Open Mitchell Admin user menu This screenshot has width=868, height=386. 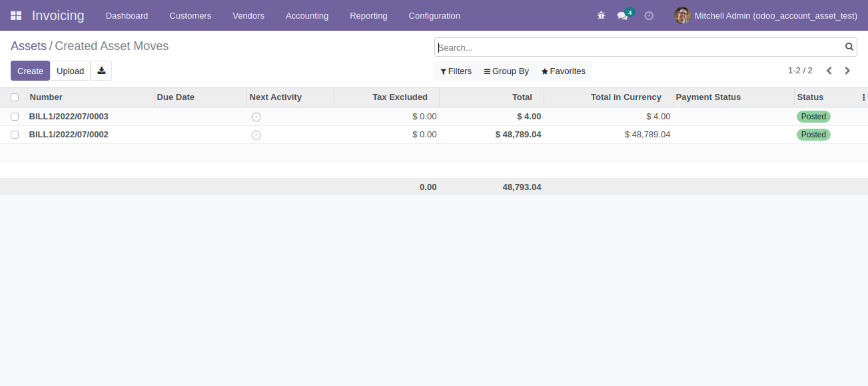pyautogui.click(x=766, y=15)
